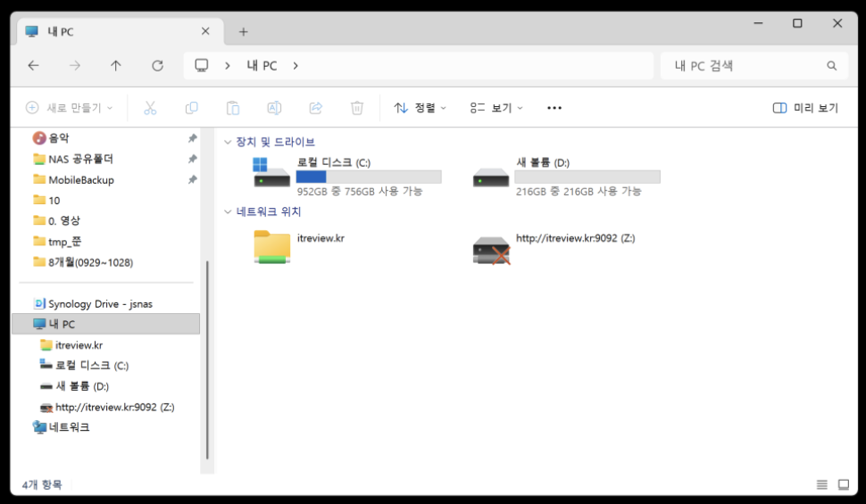The image size is (866, 504).
Task: Open the 로컬 디스크 (C:) drive icon
Action: pos(271,176)
